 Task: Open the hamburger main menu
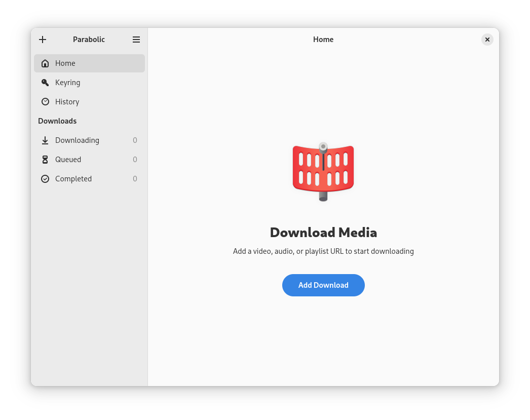(136, 40)
